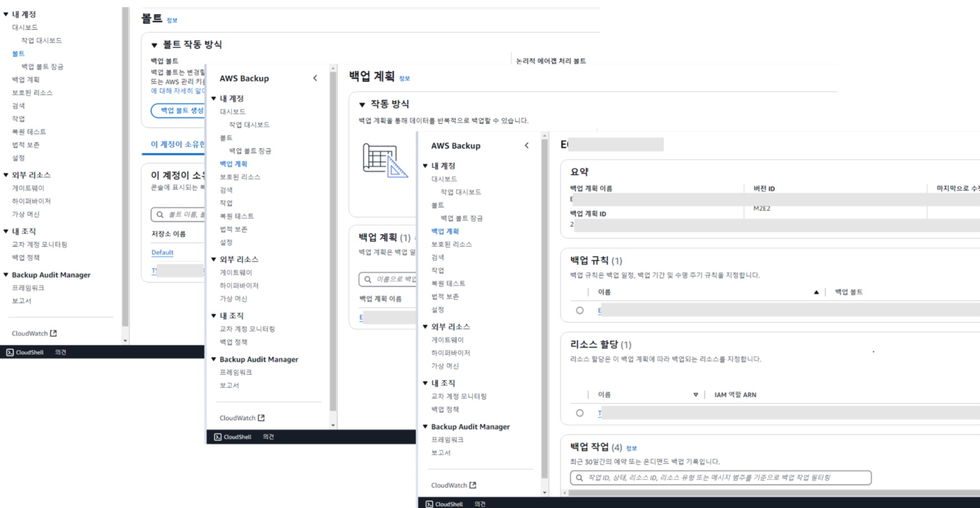The image size is (980, 508).
Task: Open 백업 볼트 잠금 in the front sidebar
Action: click(462, 218)
